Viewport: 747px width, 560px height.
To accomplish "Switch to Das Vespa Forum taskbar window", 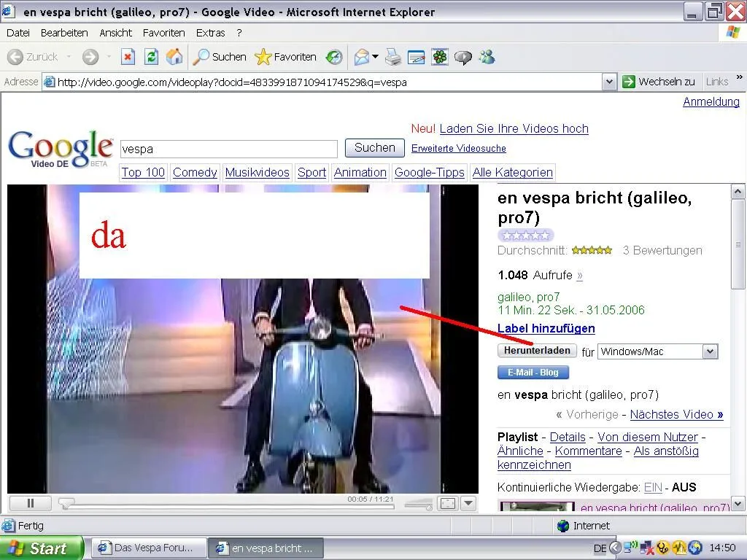I will (x=149, y=548).
